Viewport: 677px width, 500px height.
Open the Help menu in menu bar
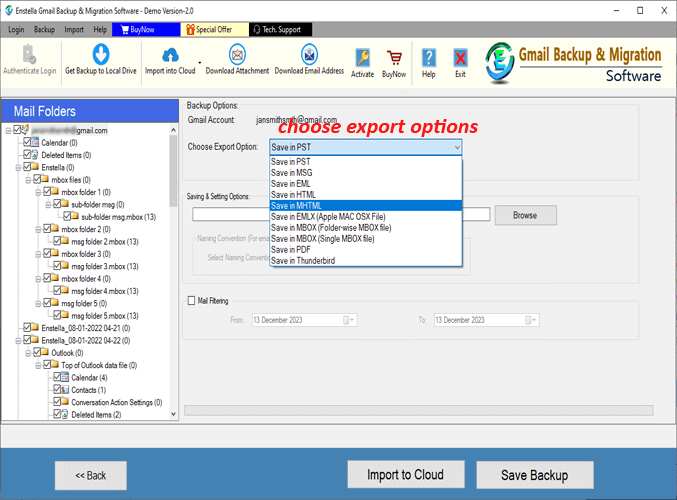(x=100, y=30)
